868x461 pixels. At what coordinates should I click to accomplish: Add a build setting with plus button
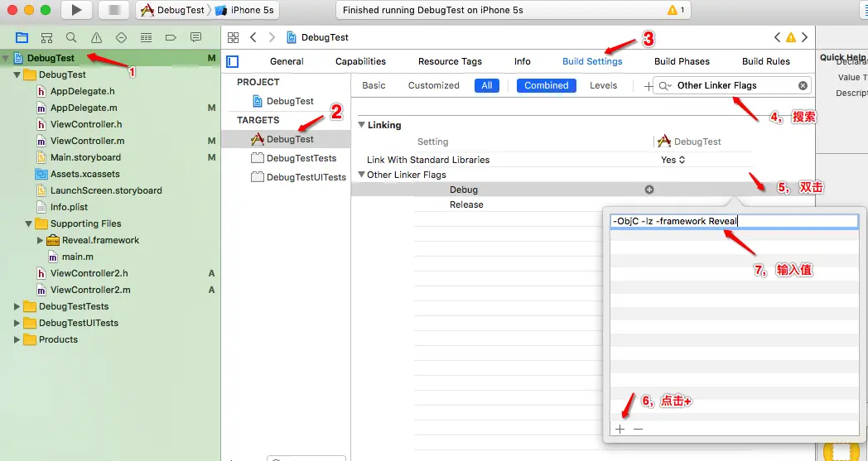tap(648, 86)
